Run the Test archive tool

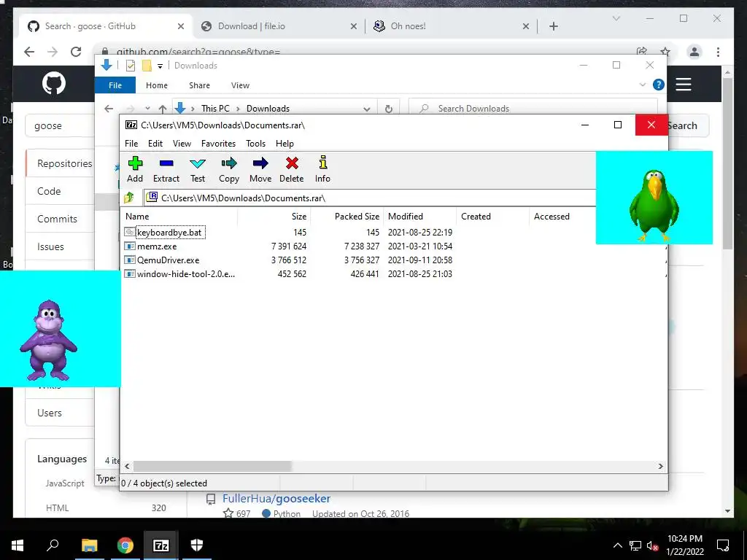click(198, 169)
